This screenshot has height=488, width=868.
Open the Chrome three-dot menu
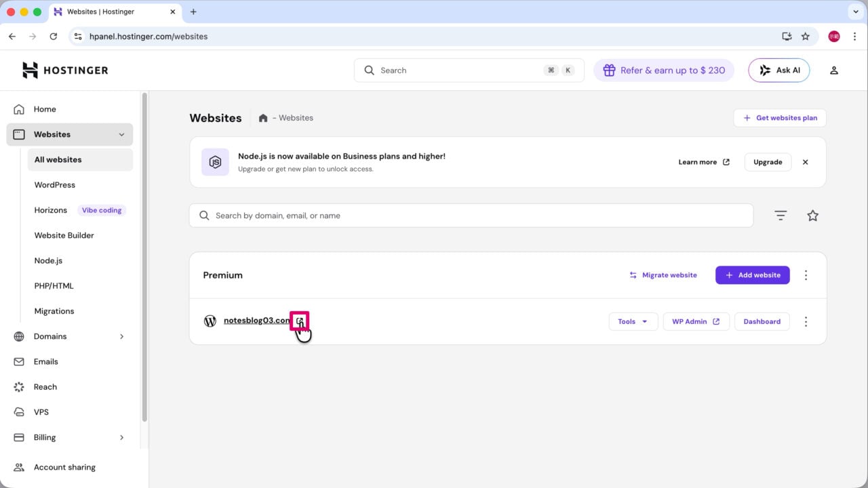tap(854, 37)
